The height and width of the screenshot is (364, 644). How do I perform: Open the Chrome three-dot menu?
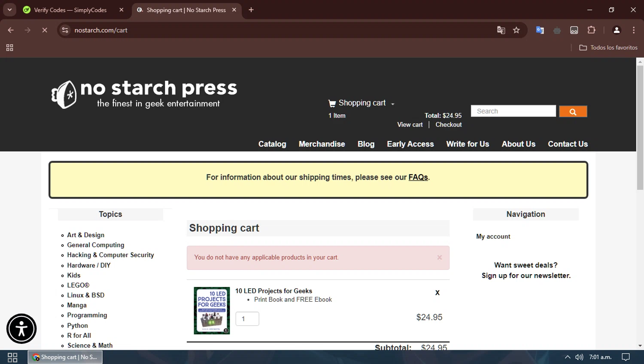pyautogui.click(x=634, y=30)
